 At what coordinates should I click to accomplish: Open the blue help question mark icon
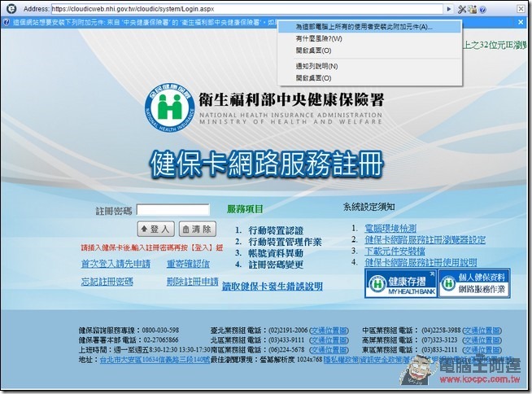[x=483, y=10]
